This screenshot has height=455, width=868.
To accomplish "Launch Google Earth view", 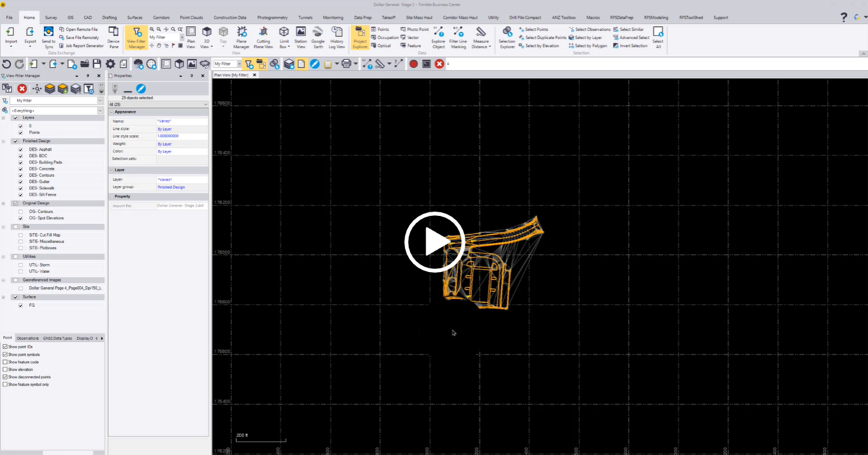I will pyautogui.click(x=318, y=37).
